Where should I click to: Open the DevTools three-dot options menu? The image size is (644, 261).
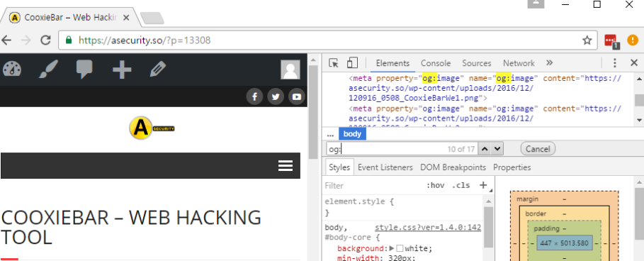[x=615, y=63]
